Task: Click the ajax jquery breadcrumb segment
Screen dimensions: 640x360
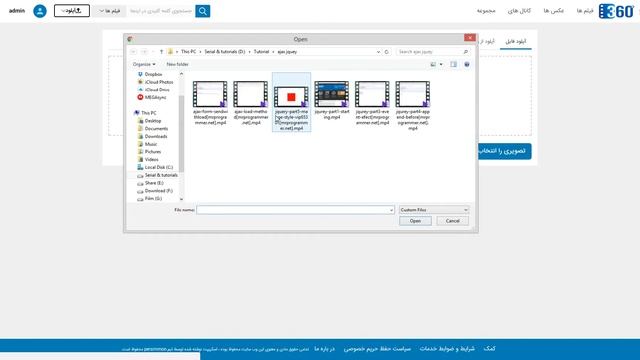Action: tap(287, 52)
